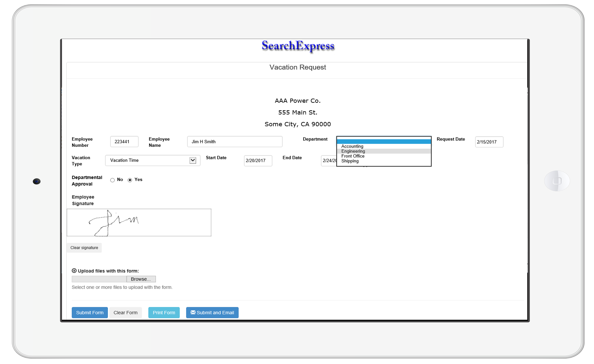The height and width of the screenshot is (364, 594).
Task: Click inside the signature drawing pad
Action: [x=139, y=222]
